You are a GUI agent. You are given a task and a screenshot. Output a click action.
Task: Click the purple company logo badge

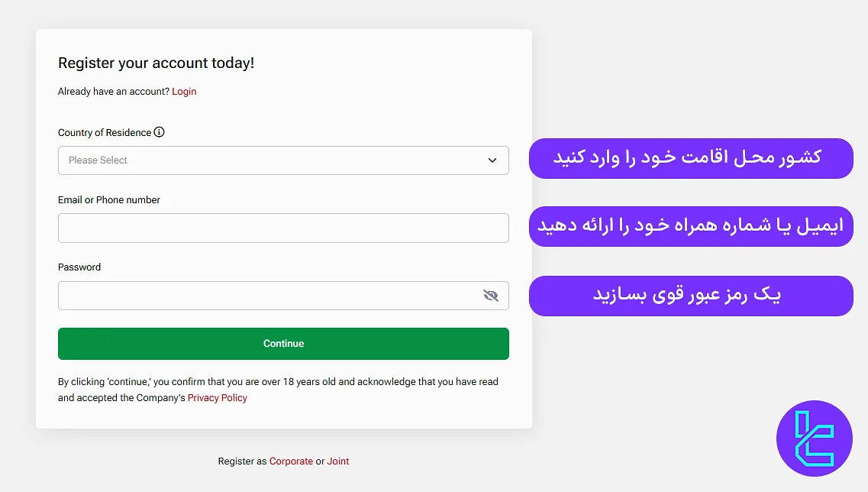pos(814,439)
